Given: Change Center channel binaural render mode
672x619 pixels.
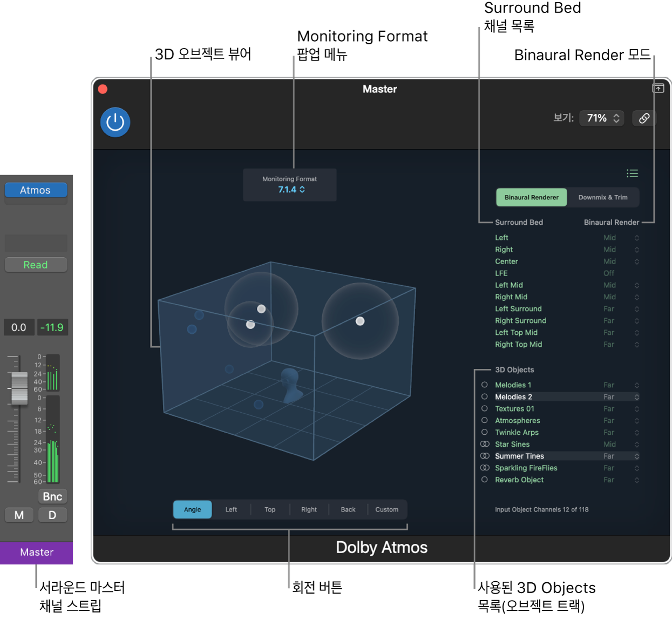Looking at the screenshot, I should click(x=621, y=261).
